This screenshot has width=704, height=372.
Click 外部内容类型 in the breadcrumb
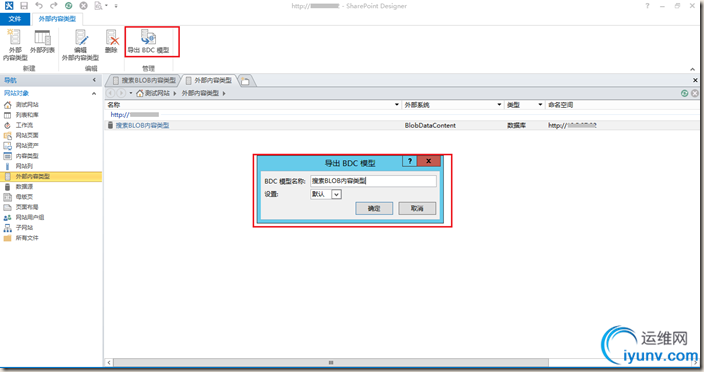(x=200, y=93)
